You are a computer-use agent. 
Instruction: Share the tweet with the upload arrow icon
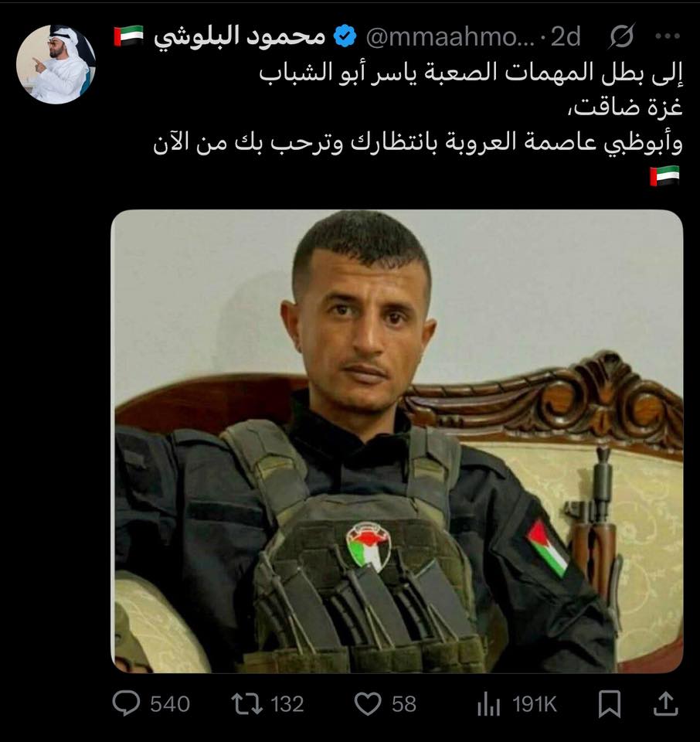[x=665, y=703]
